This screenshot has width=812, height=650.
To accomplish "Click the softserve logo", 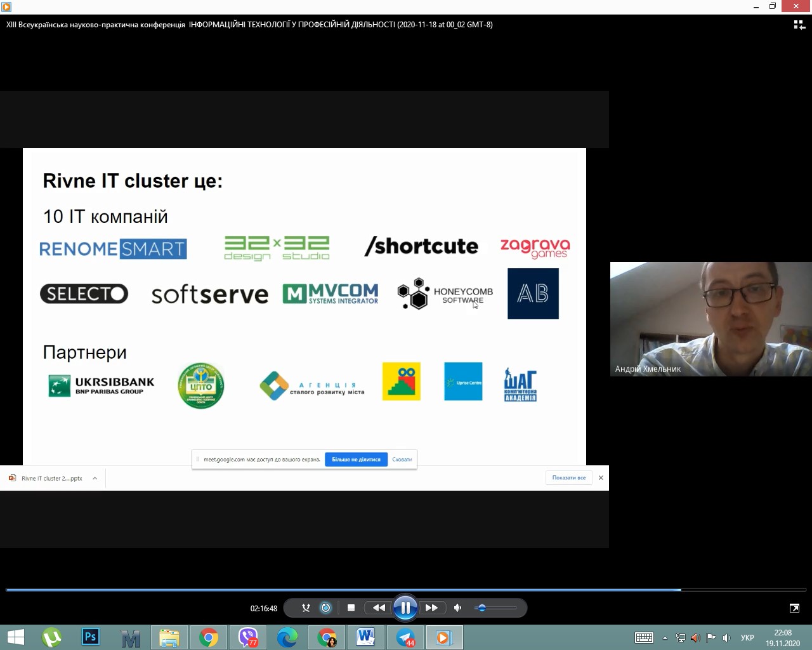I will pyautogui.click(x=209, y=295).
